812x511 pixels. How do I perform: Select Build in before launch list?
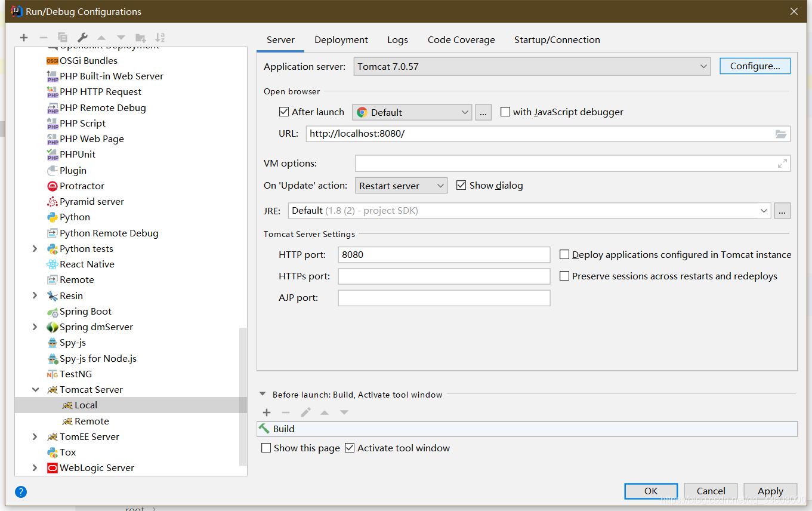coord(527,429)
